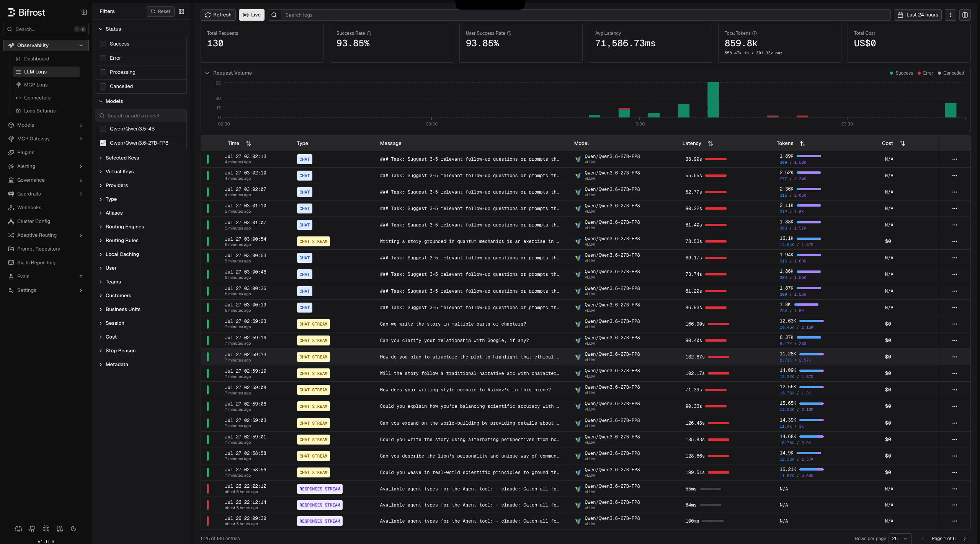
Task: Open row actions for the 03:02:13 log entry
Action: pos(955,159)
